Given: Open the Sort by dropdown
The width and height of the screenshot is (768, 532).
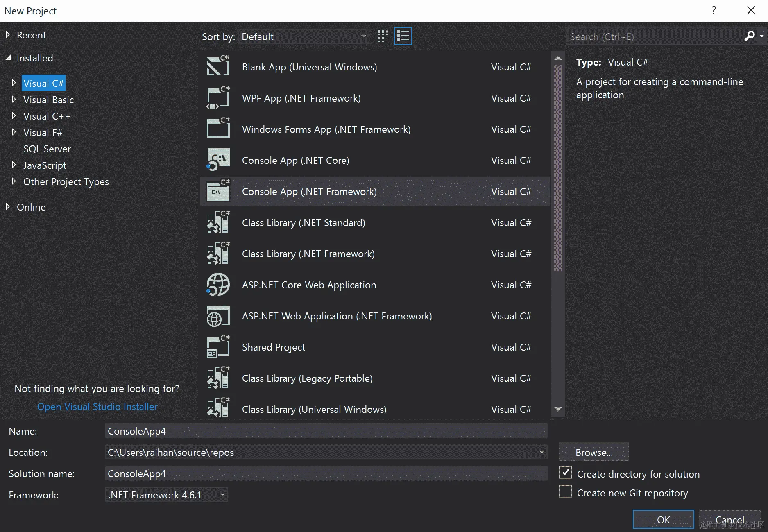Looking at the screenshot, I should tap(304, 36).
